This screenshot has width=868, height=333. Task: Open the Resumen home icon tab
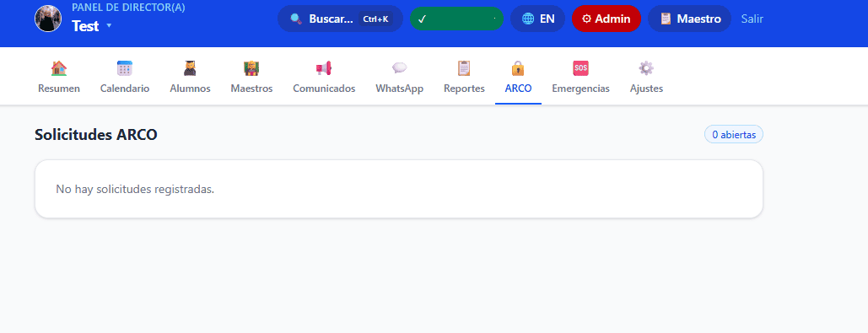click(59, 68)
